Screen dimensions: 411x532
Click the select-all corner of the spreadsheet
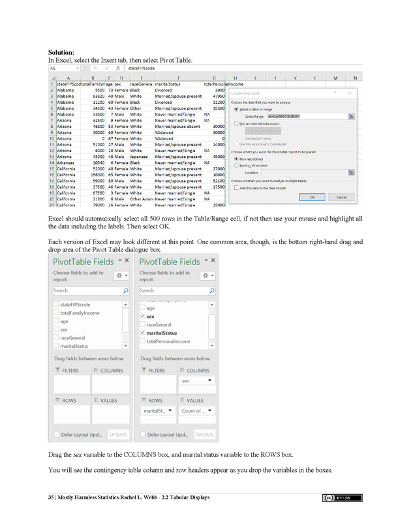(x=52, y=78)
